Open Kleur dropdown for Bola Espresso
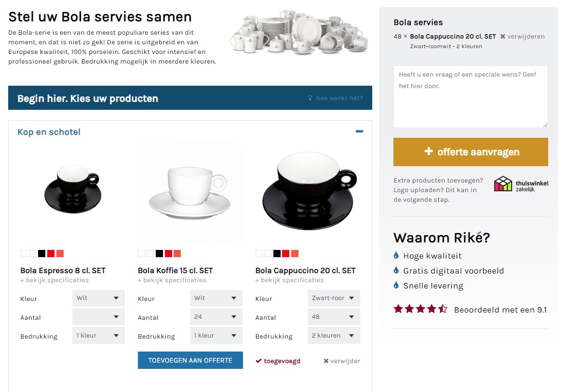 click(x=98, y=298)
